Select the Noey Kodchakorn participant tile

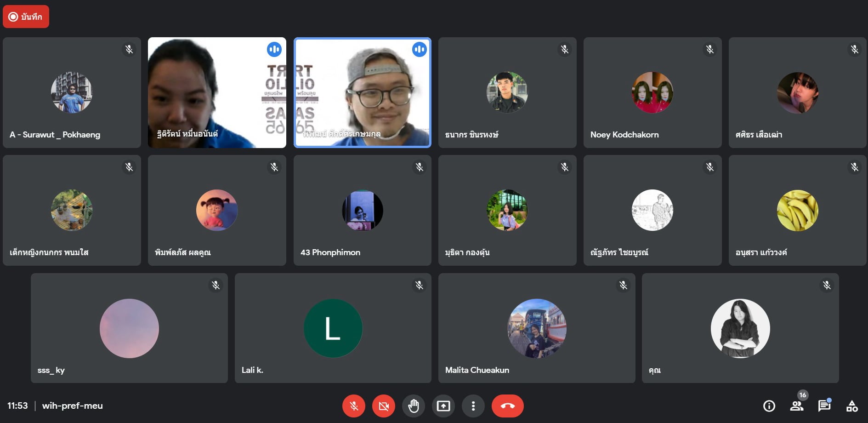pos(652,92)
